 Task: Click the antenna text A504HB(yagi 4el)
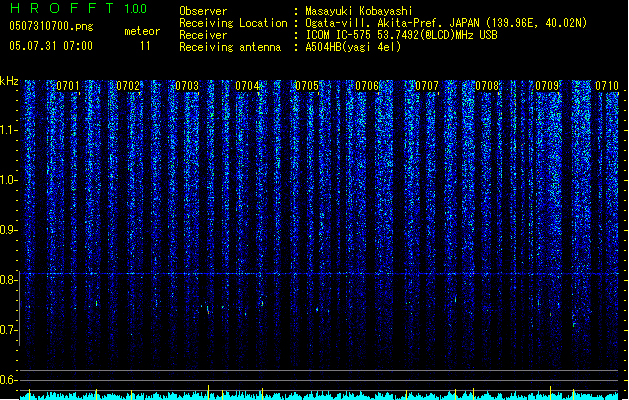pyautogui.click(x=353, y=47)
